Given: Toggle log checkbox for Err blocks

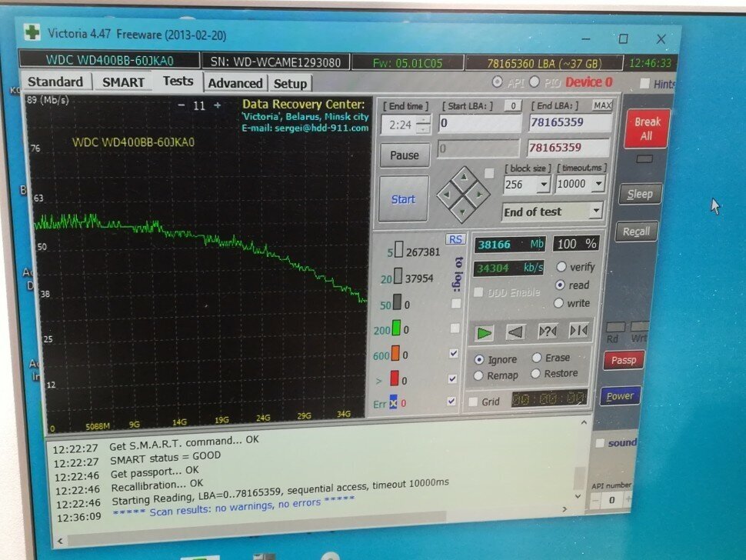Looking at the screenshot, I should [x=451, y=401].
